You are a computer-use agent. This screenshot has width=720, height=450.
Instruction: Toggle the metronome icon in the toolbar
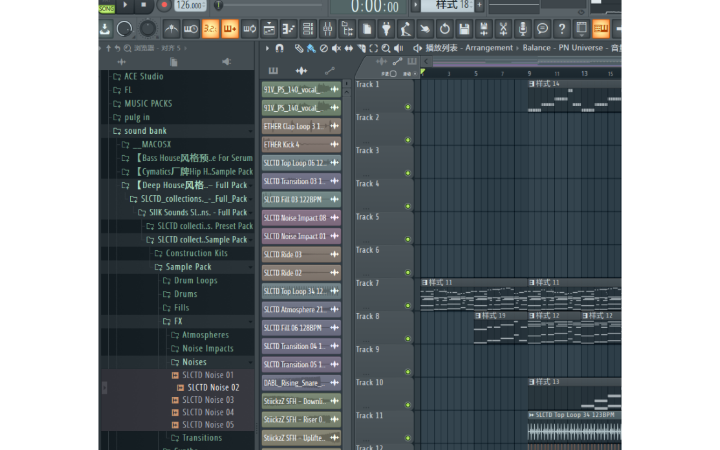[171, 29]
